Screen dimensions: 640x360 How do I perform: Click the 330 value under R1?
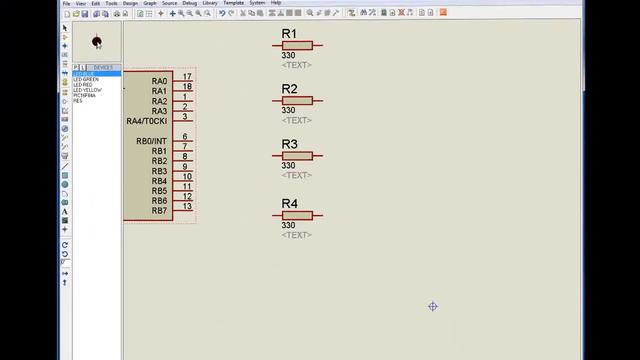288,56
